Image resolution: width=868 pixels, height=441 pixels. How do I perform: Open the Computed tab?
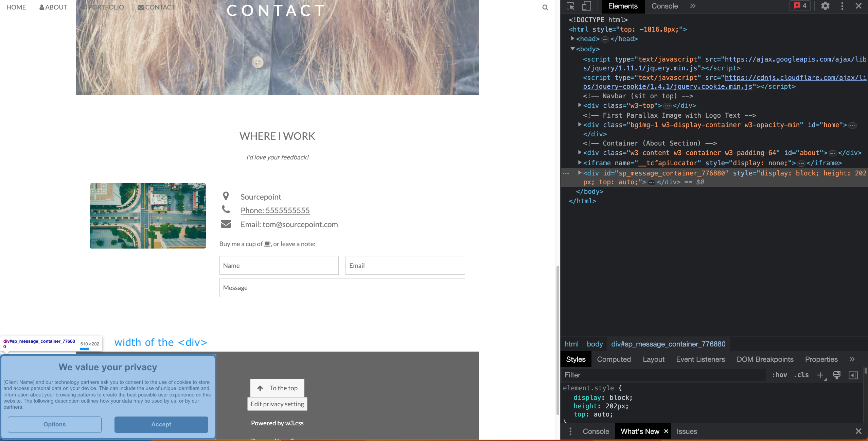(614, 359)
